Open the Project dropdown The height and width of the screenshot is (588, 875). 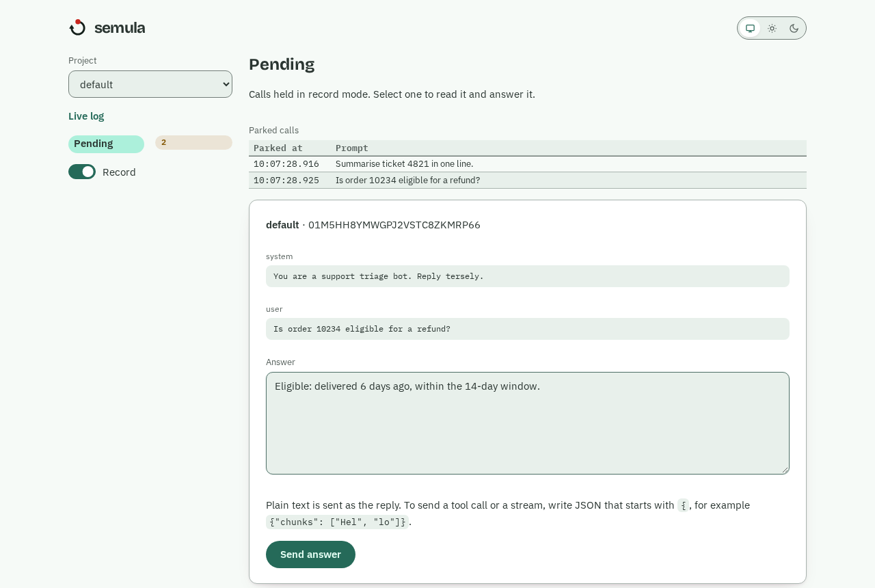coord(150,84)
